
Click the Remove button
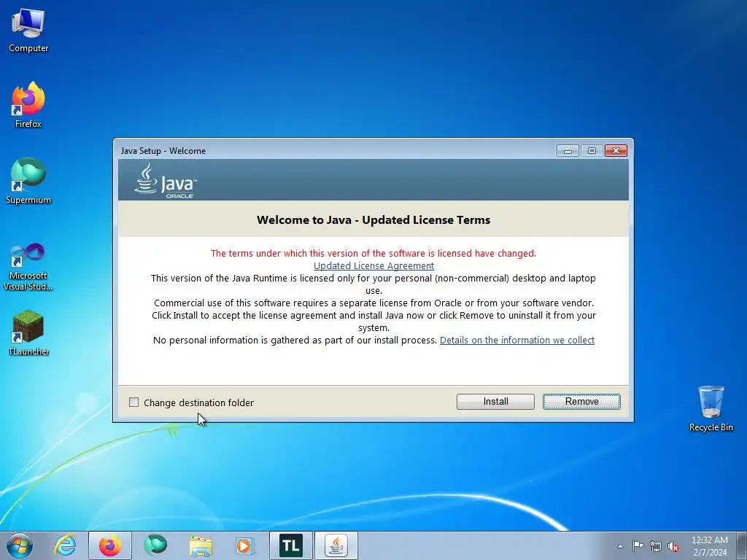(581, 402)
